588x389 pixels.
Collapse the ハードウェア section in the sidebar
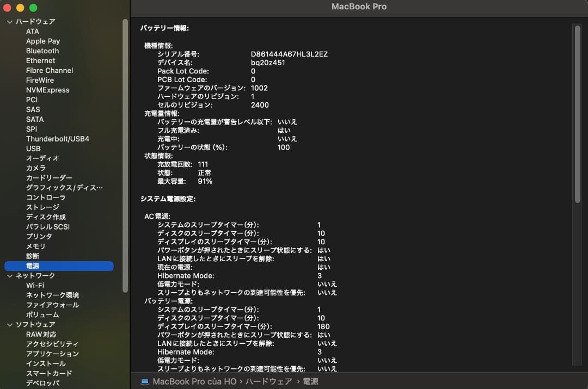9,21
